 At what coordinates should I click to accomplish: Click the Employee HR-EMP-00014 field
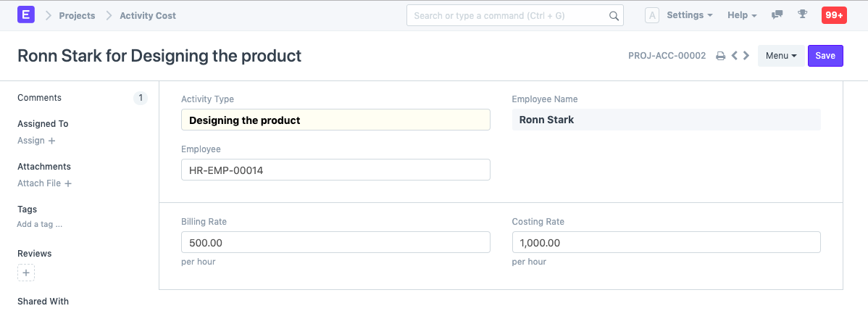(x=335, y=170)
